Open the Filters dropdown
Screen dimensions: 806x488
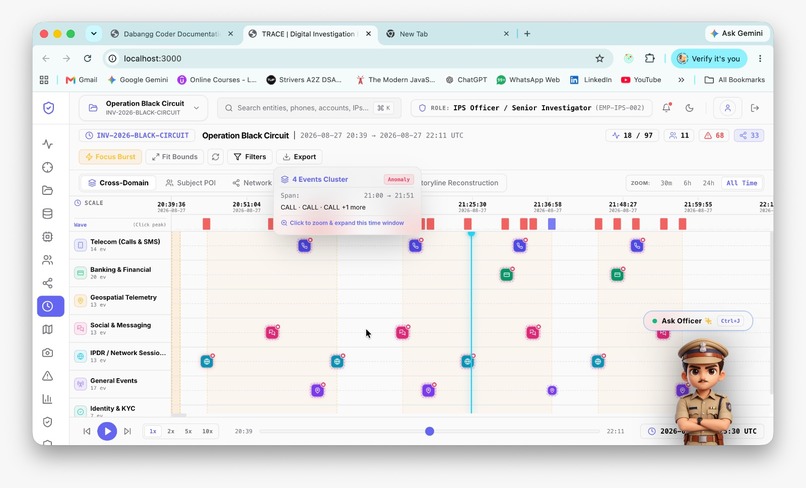click(250, 157)
